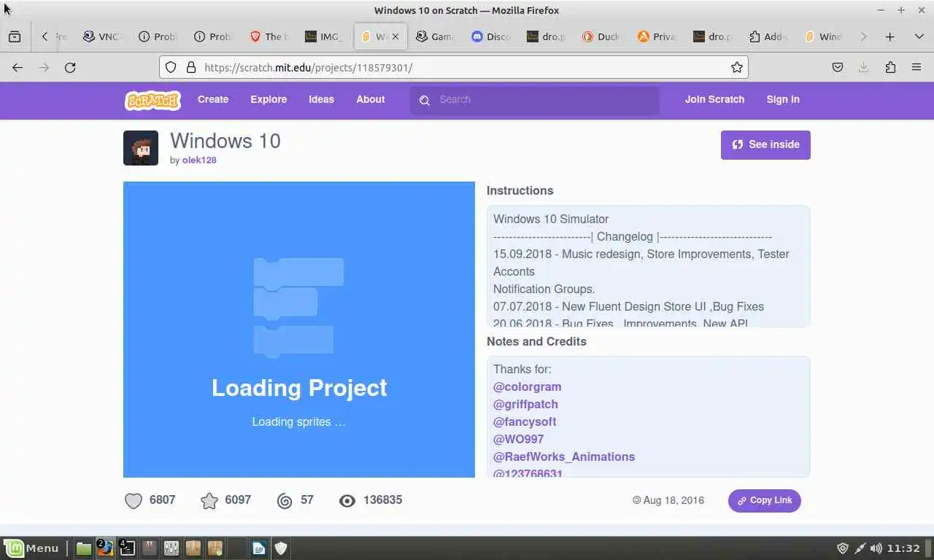
Task: Go back to previous page
Action: click(x=18, y=67)
